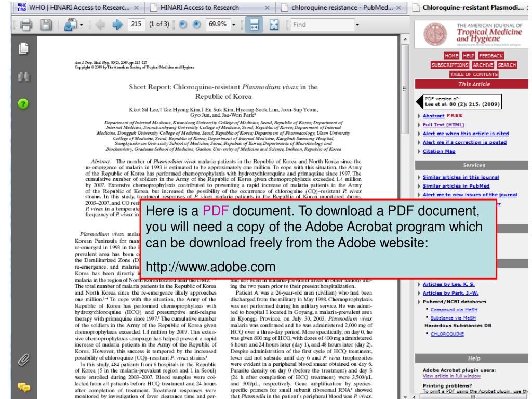Viewport: 532px width, 399px height.
Task: Open the zoom percentage dropdown
Action: [234, 25]
